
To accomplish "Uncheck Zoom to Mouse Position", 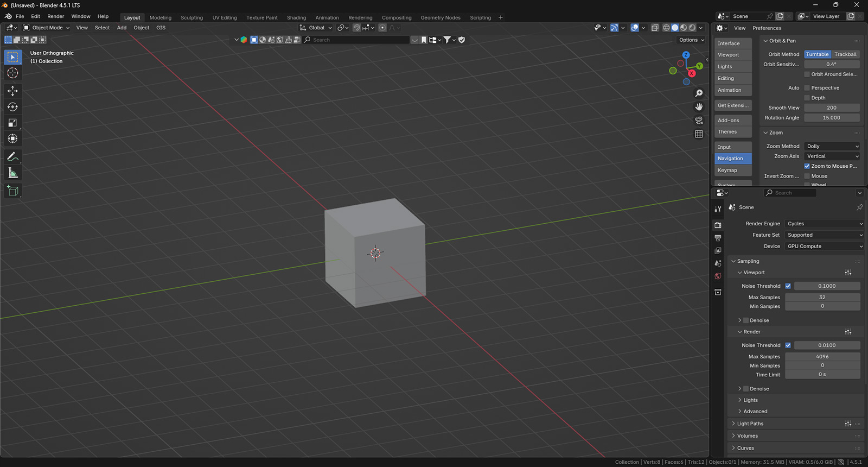I will (x=807, y=166).
